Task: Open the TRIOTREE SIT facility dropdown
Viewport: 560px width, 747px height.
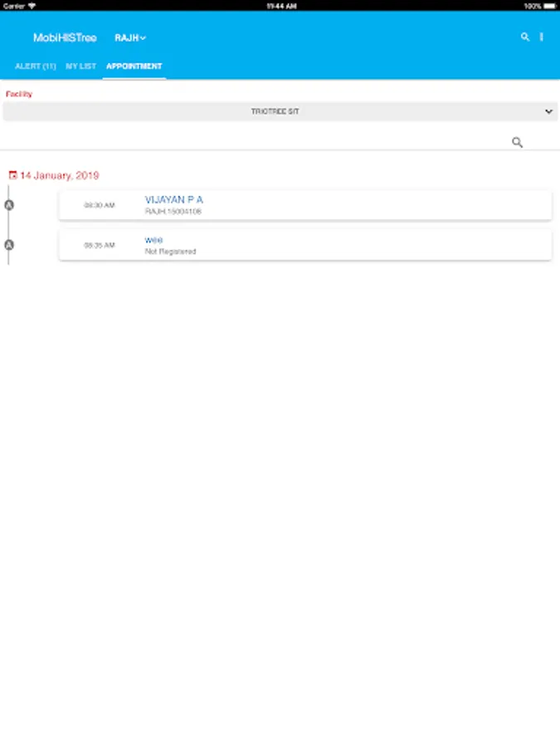Action: pyautogui.click(x=280, y=111)
